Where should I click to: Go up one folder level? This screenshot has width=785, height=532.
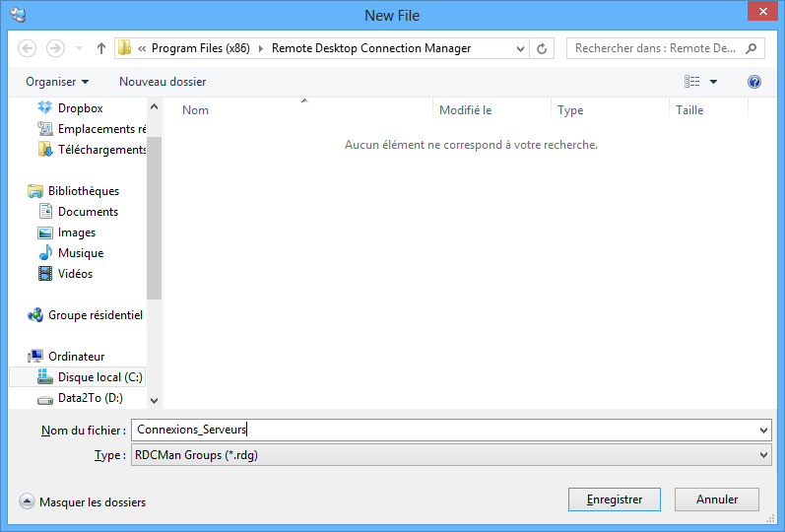click(101, 48)
